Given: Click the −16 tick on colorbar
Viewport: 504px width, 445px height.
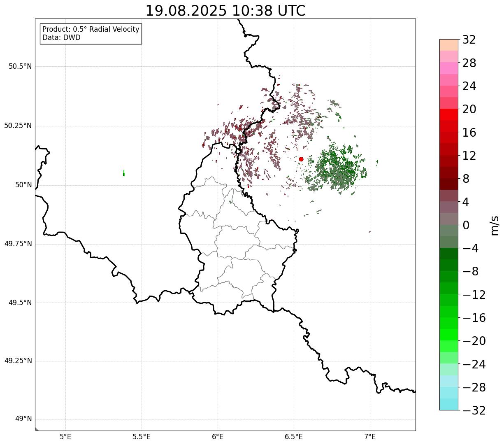Looking at the screenshot, I should click(474, 318).
